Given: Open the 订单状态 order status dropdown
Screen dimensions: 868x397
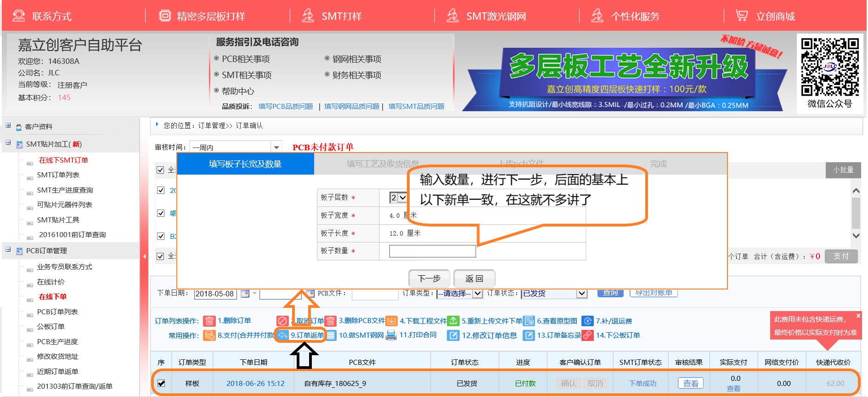Looking at the screenshot, I should (581, 293).
